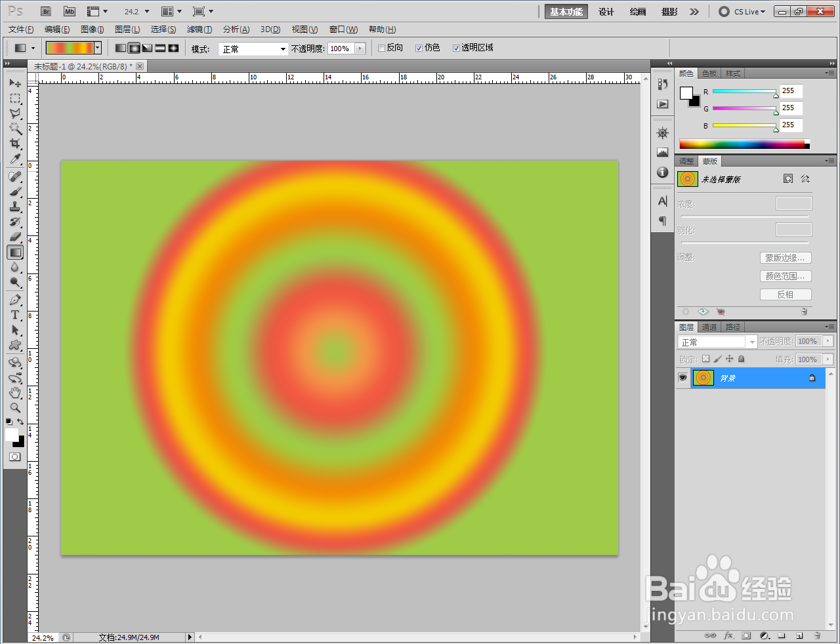840x644 pixels.
Task: Switch to 摄影 workspace
Action: 669,12
